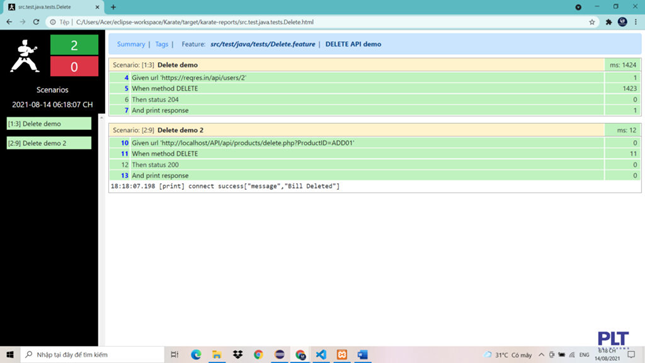
Task: Click the src/test/java/tests/Delete.feature title
Action: coord(262,44)
